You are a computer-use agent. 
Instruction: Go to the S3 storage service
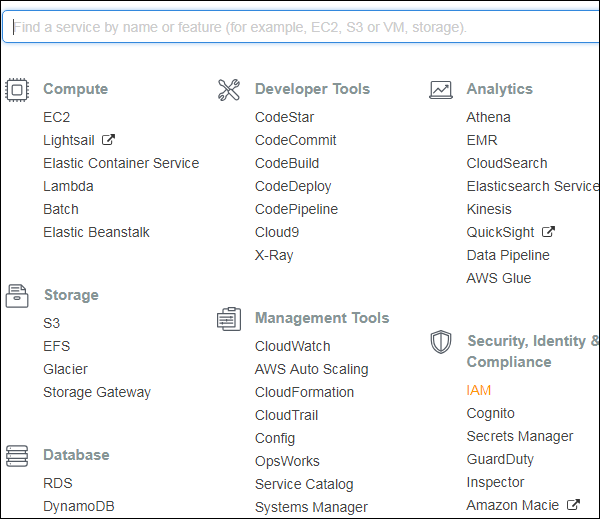[52, 323]
